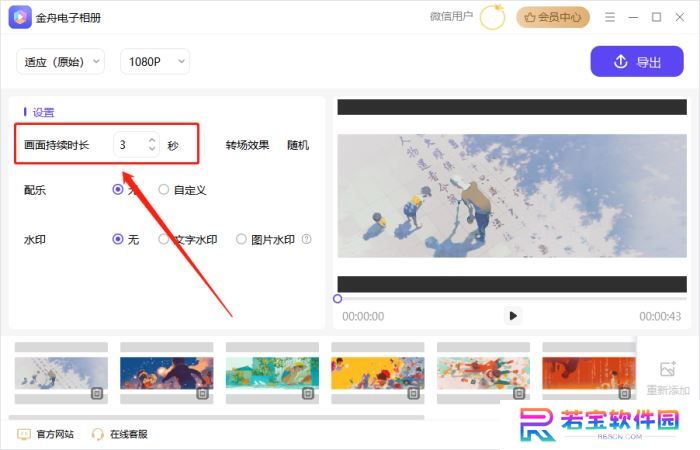Open the WeChat user avatar circle

(x=492, y=17)
